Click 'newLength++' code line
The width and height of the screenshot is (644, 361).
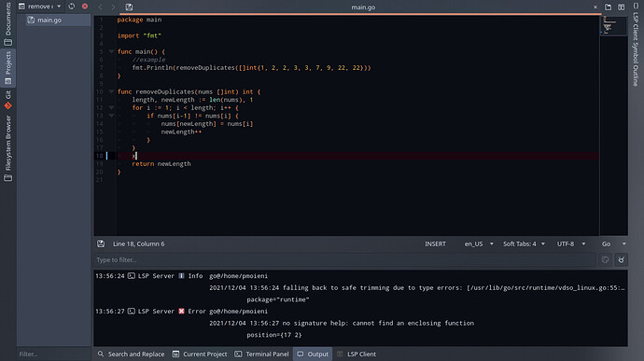[x=181, y=132]
